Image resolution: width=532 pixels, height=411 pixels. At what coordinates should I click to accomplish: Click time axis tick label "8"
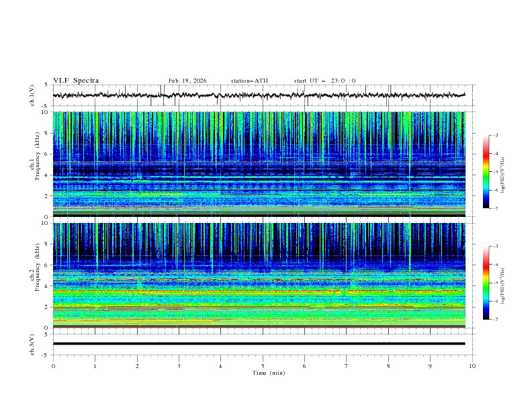pos(388,366)
